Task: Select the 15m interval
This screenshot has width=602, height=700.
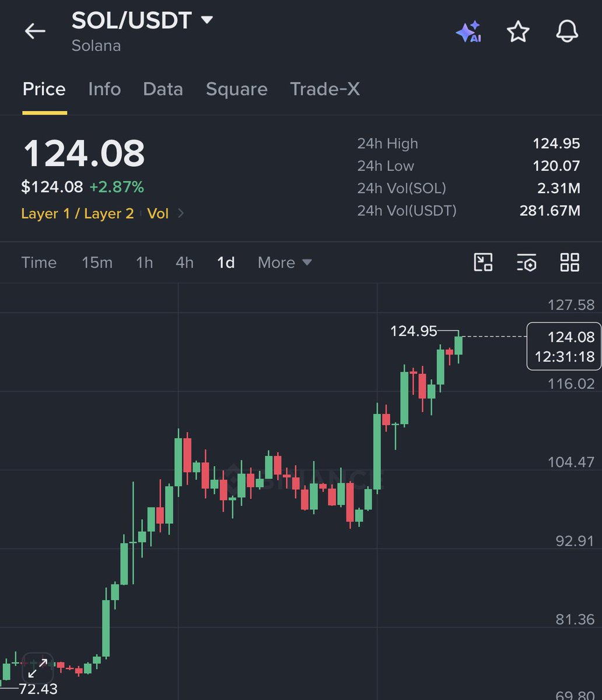Action: pyautogui.click(x=97, y=262)
